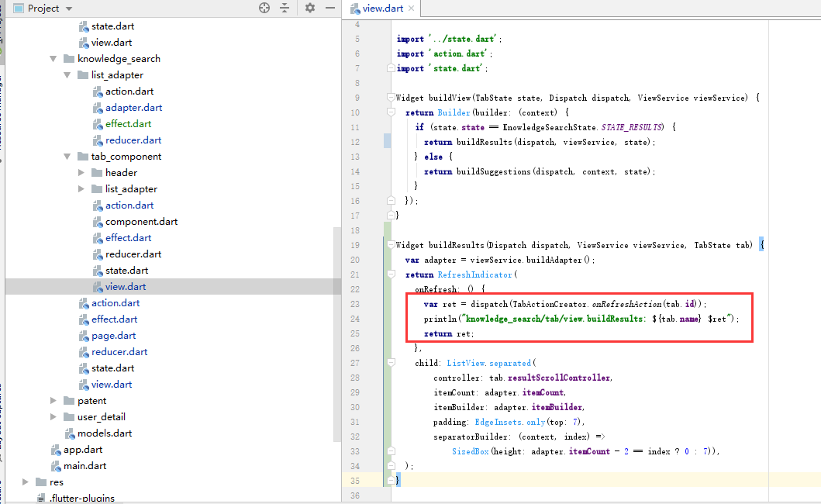Click the Dart icon on the view.dart tab

(355, 9)
